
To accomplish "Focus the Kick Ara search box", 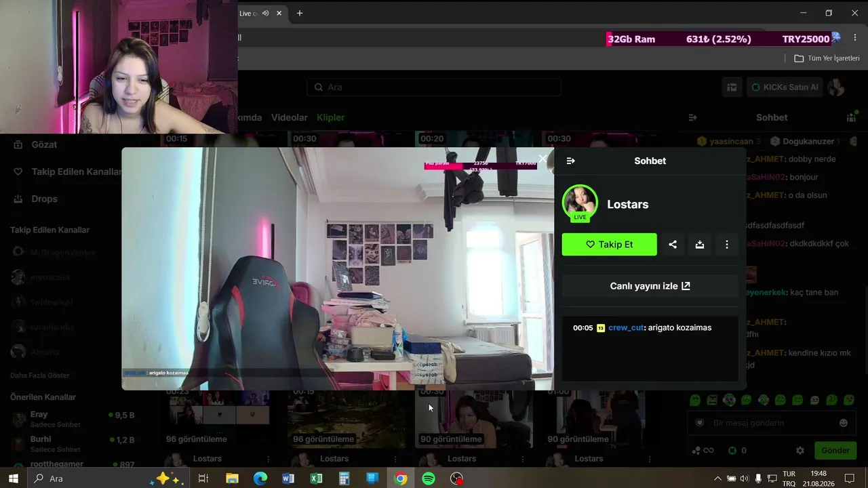I will 434,87.
